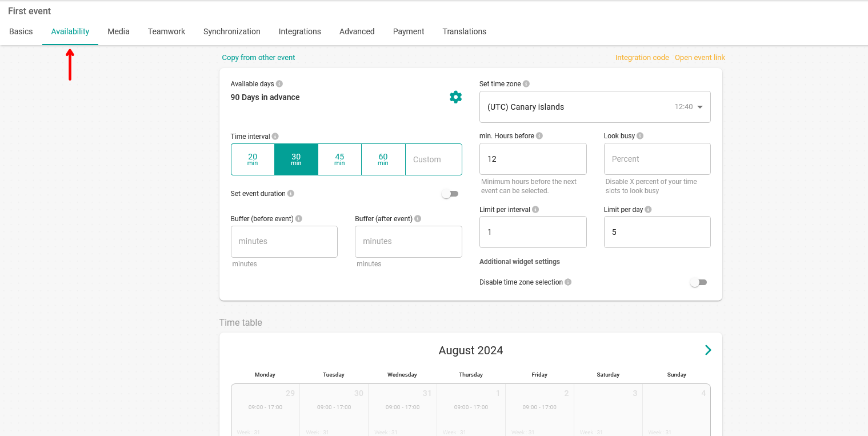Viewport: 868px width, 436px height.
Task: Click the '90 Days in advance' text
Action: point(265,98)
